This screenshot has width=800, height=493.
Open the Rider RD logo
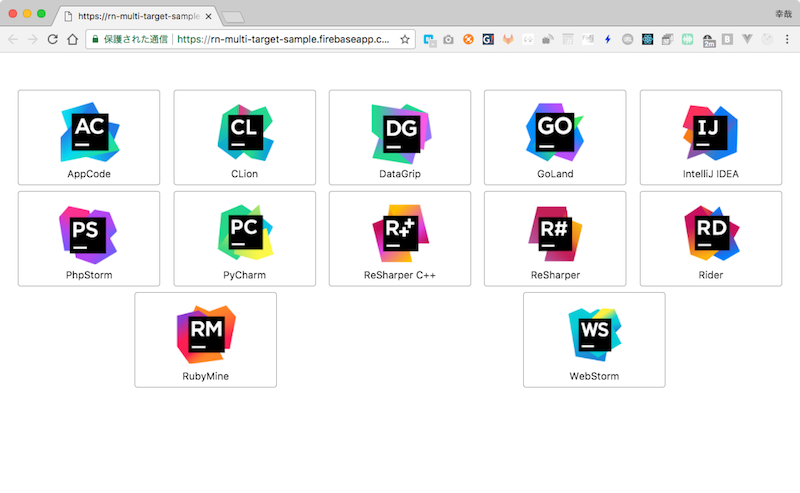click(x=711, y=233)
